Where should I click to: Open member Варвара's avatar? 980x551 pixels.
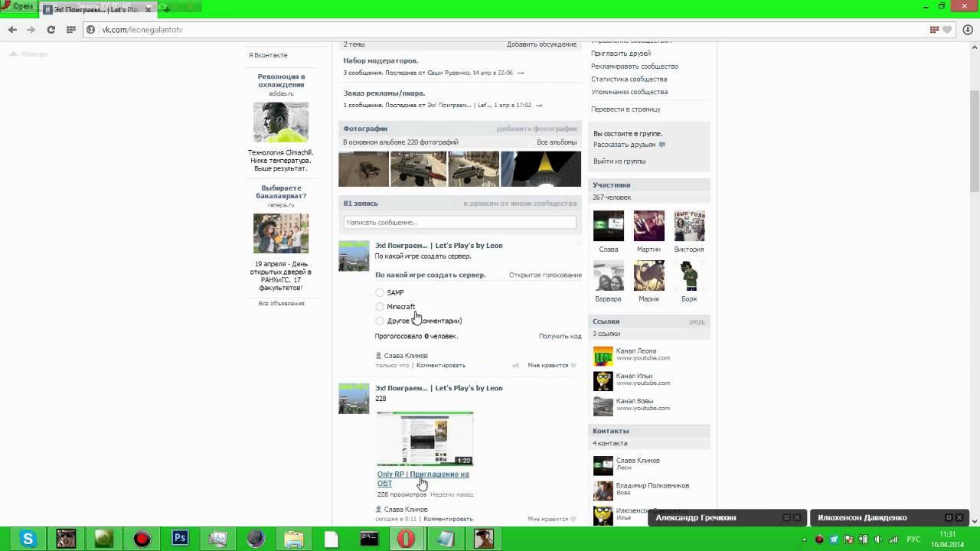point(609,275)
